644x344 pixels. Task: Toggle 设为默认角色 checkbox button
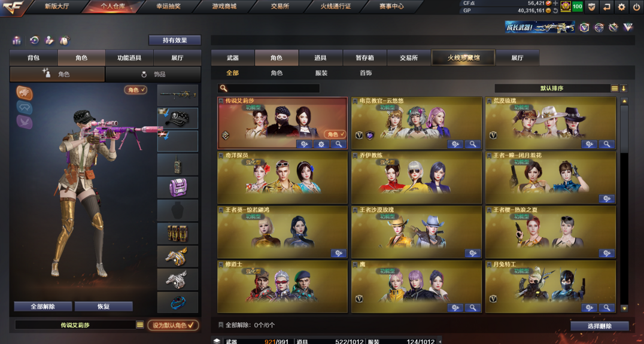click(174, 325)
